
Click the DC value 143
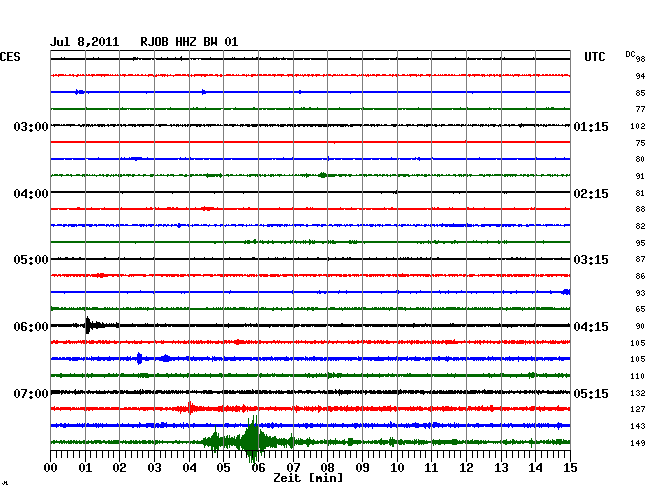[638, 426]
